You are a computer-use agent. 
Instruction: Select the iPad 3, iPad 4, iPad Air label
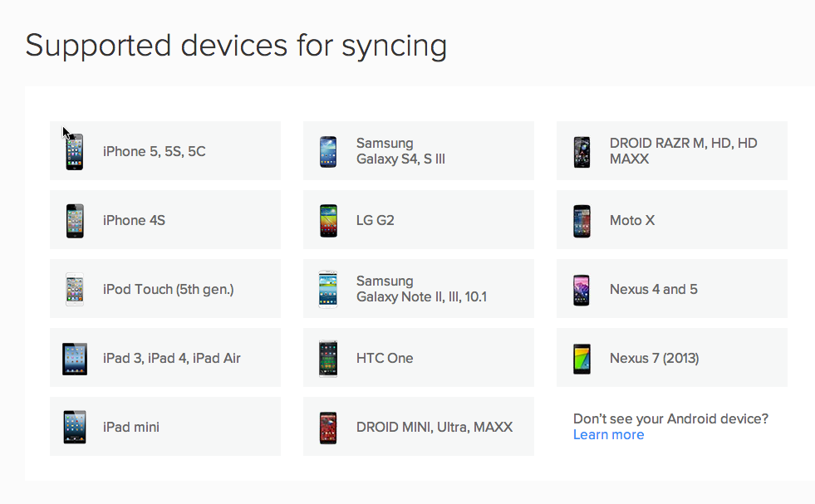(x=172, y=359)
